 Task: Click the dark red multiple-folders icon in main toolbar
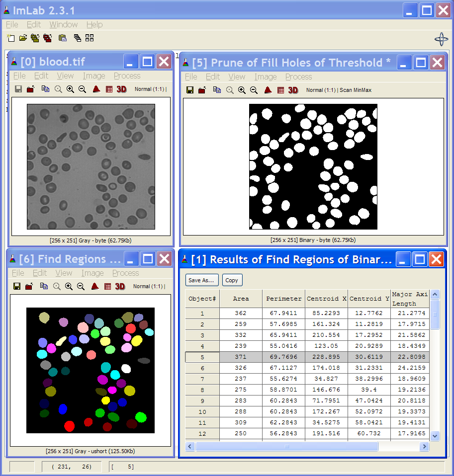click(x=47, y=38)
